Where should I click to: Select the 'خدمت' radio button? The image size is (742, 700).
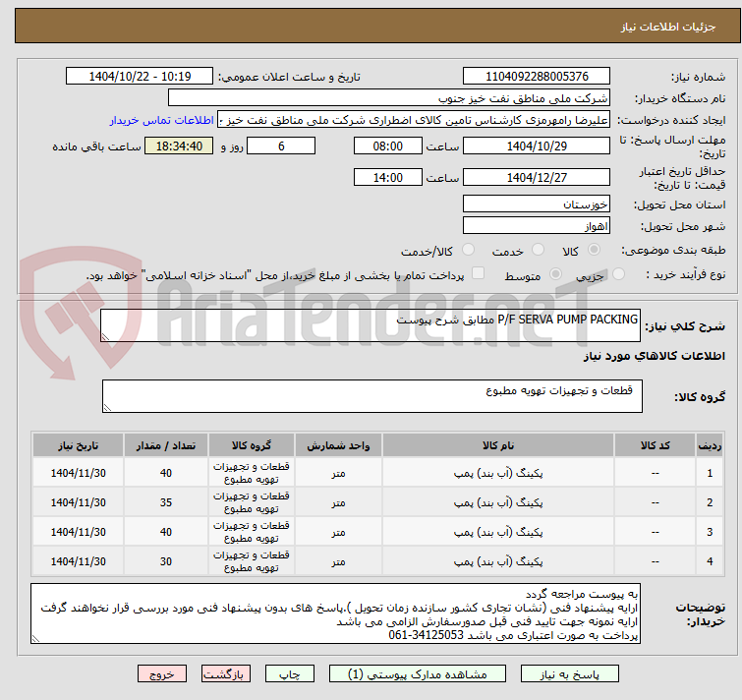pos(538,250)
